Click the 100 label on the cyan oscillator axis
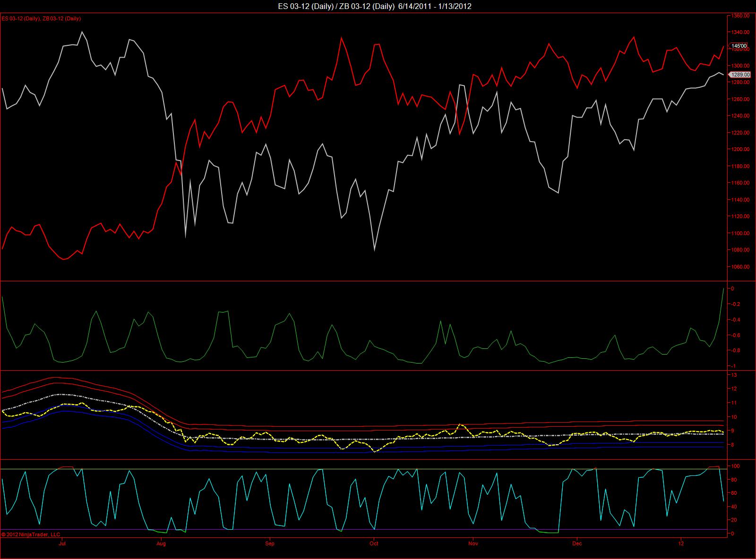The image size is (756, 559). coord(735,466)
